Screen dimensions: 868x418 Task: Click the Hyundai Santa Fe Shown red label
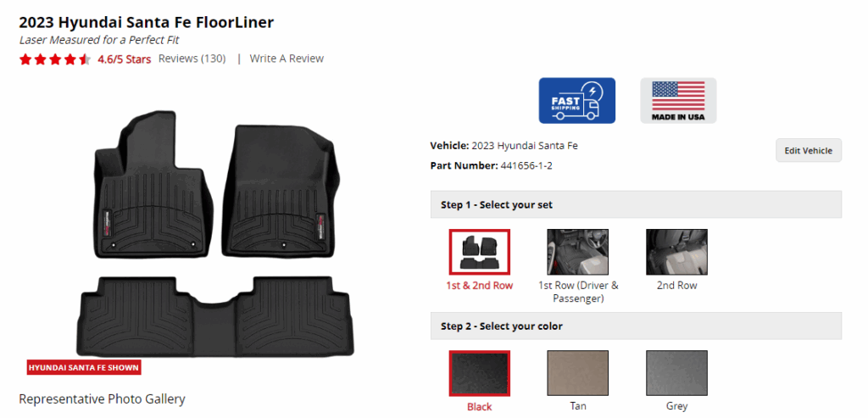[x=84, y=368]
